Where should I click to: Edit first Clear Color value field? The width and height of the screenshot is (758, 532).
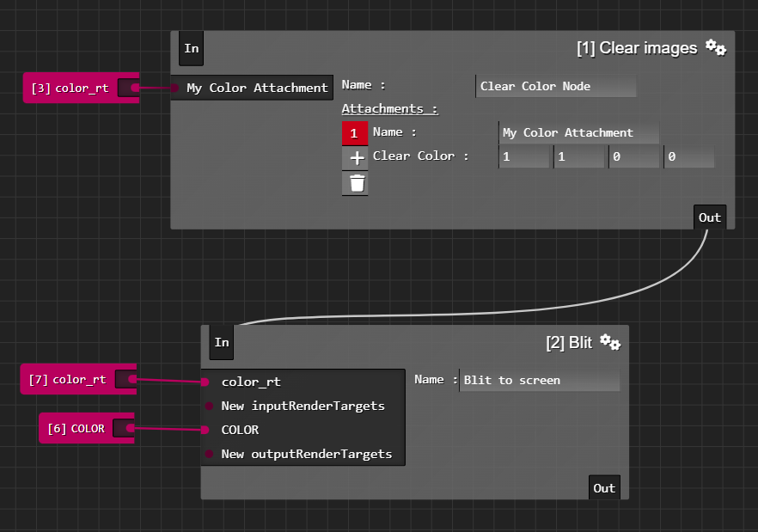[x=525, y=156]
